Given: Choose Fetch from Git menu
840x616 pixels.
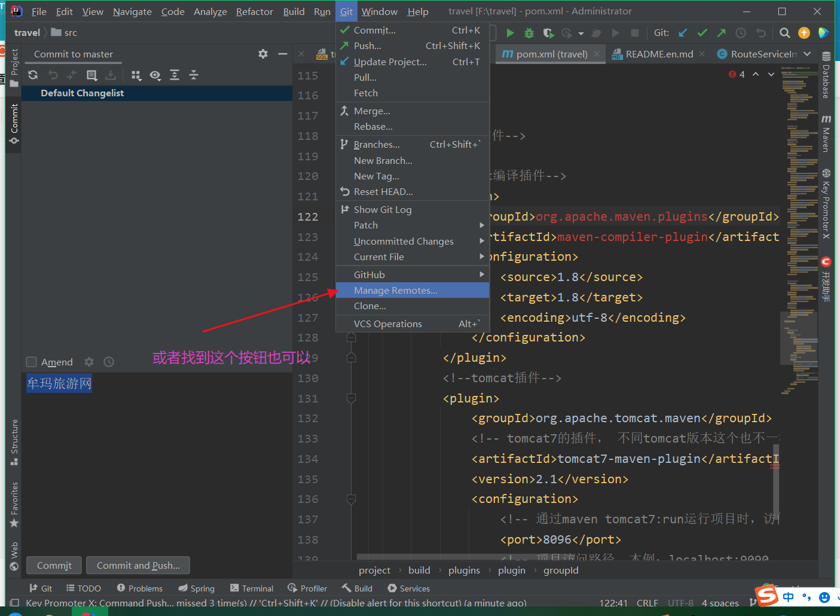Looking at the screenshot, I should (413, 93).
